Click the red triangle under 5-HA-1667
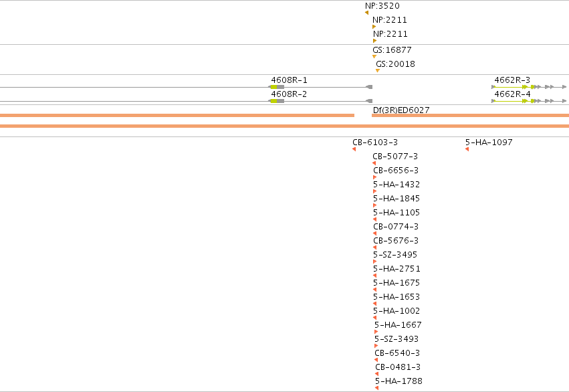Image resolution: width=569 pixels, height=392 pixels. (x=376, y=332)
